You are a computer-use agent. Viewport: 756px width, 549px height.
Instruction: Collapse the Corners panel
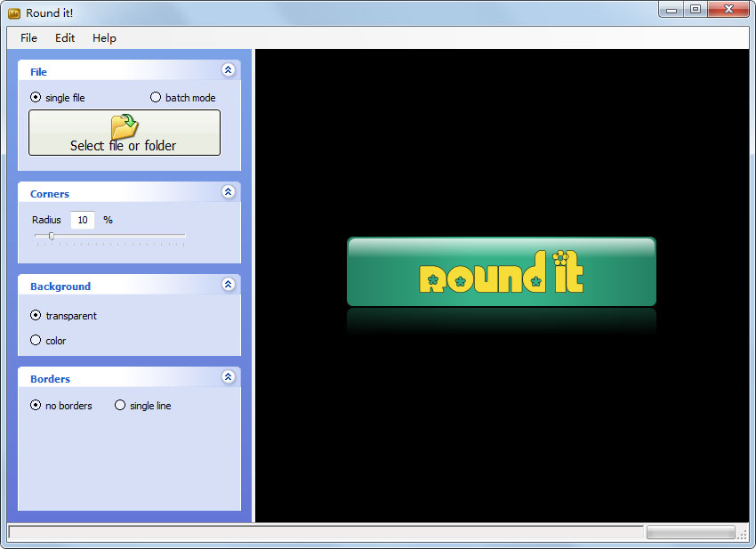pos(228,192)
